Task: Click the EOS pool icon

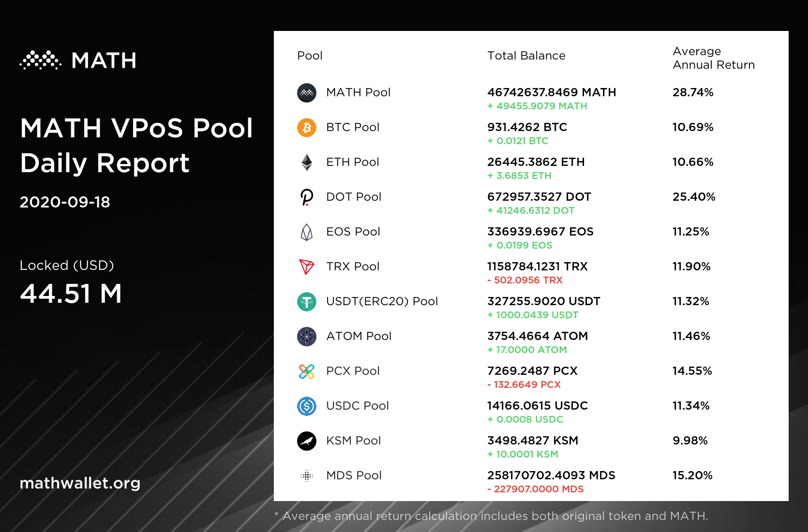Action: point(306,232)
